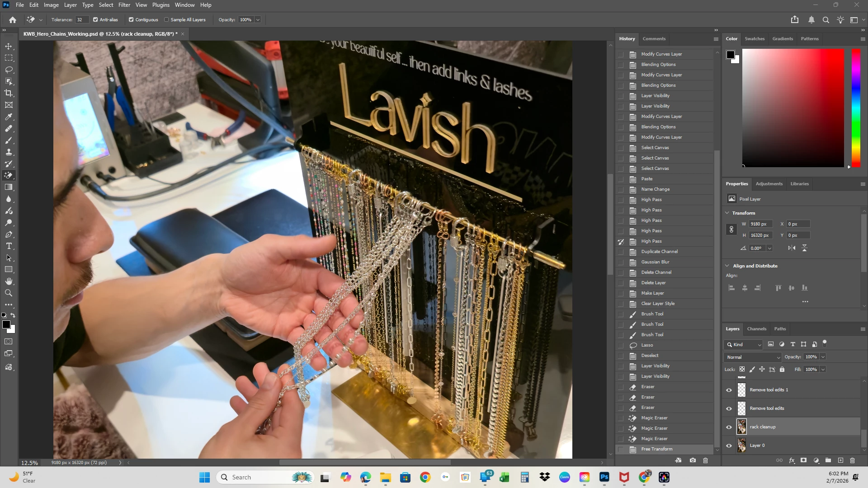The image size is (868, 488).
Task: Open the Kind filter dropdown
Action: (744, 345)
